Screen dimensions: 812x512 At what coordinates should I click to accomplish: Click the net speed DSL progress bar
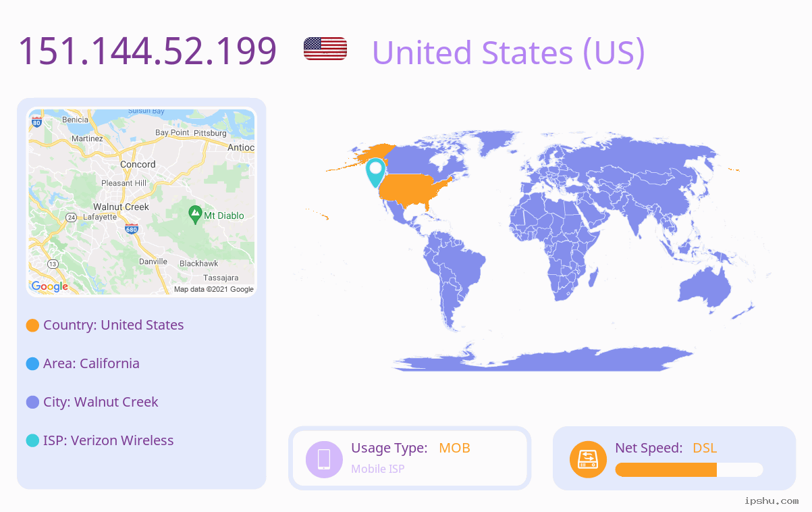[689, 469]
